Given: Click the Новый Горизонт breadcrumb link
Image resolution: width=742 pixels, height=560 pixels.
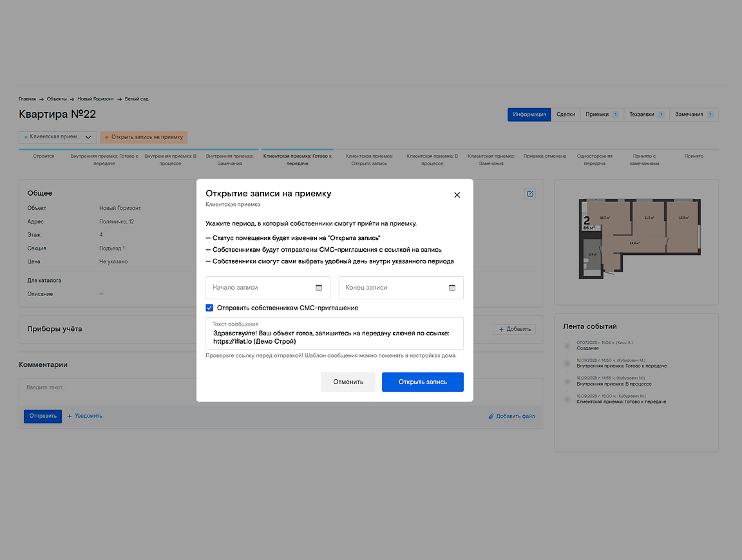Looking at the screenshot, I should [x=95, y=99].
